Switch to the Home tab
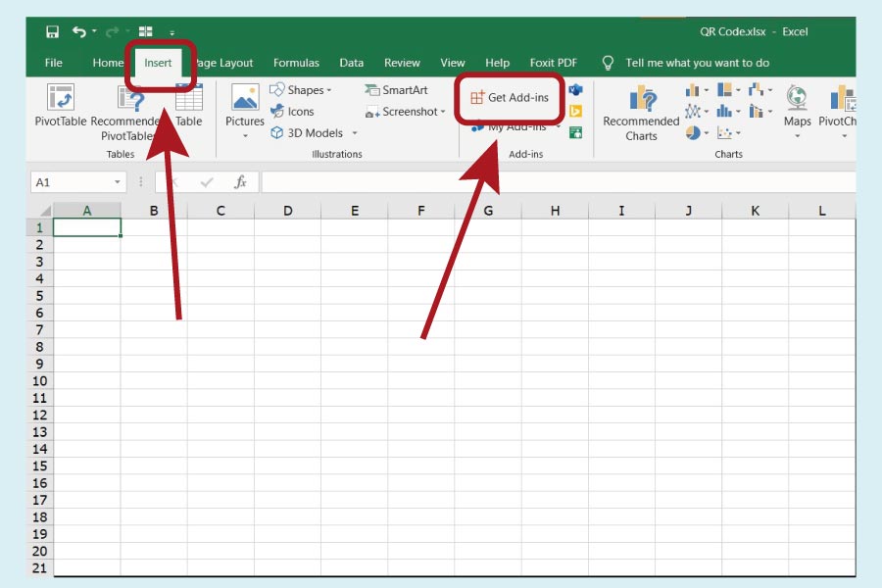The height and width of the screenshot is (588, 882). (x=108, y=63)
